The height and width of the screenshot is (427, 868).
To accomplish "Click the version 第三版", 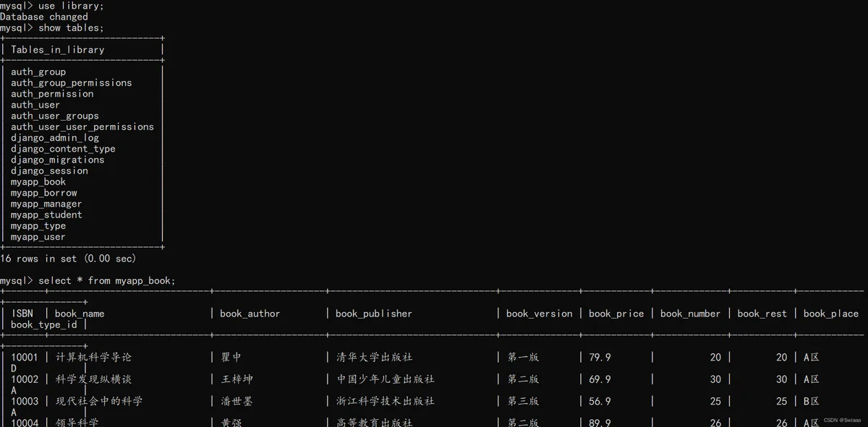I will [523, 401].
